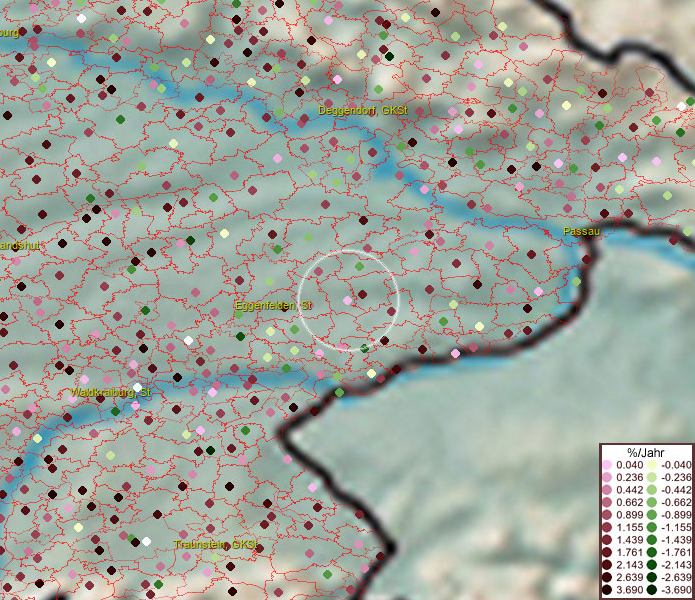Click the 1.761 legend value

[629, 553]
